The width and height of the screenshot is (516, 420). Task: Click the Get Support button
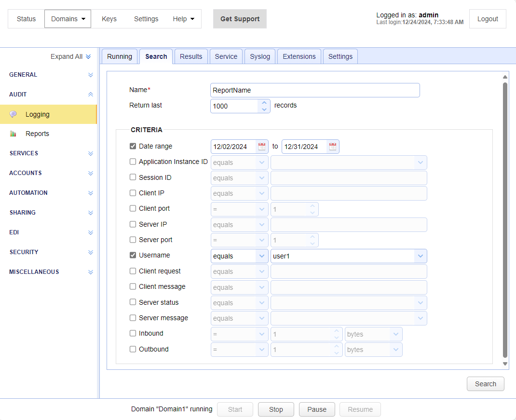click(x=240, y=19)
